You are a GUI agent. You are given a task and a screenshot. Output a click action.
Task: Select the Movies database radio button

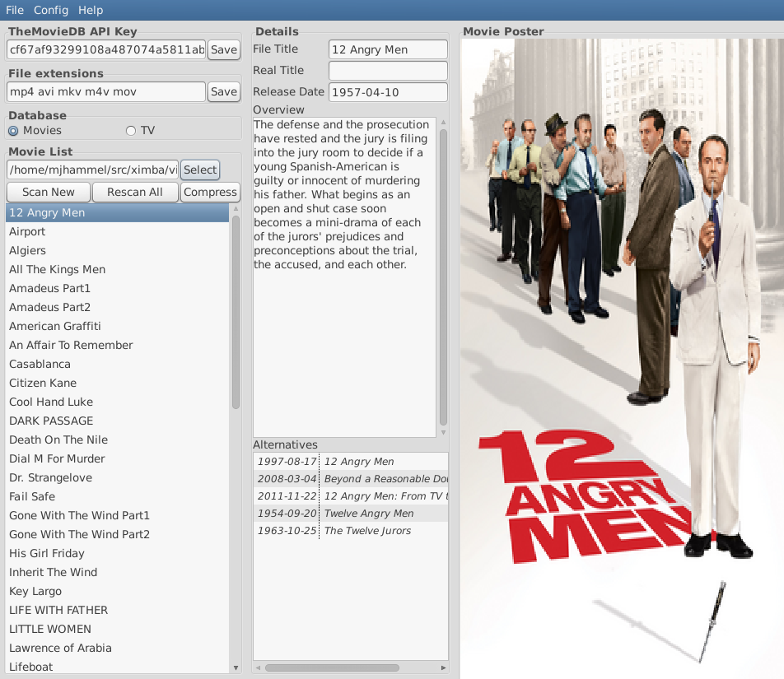coord(35,130)
